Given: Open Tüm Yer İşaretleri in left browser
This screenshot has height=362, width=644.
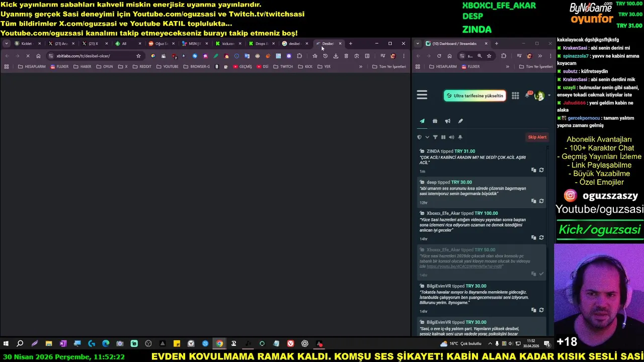Looking at the screenshot, I should [389, 66].
